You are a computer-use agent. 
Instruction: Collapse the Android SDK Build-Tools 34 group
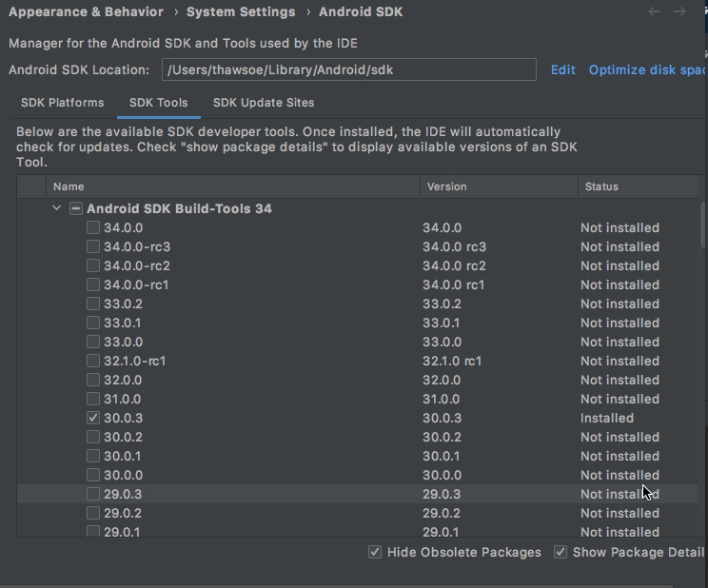(57, 208)
